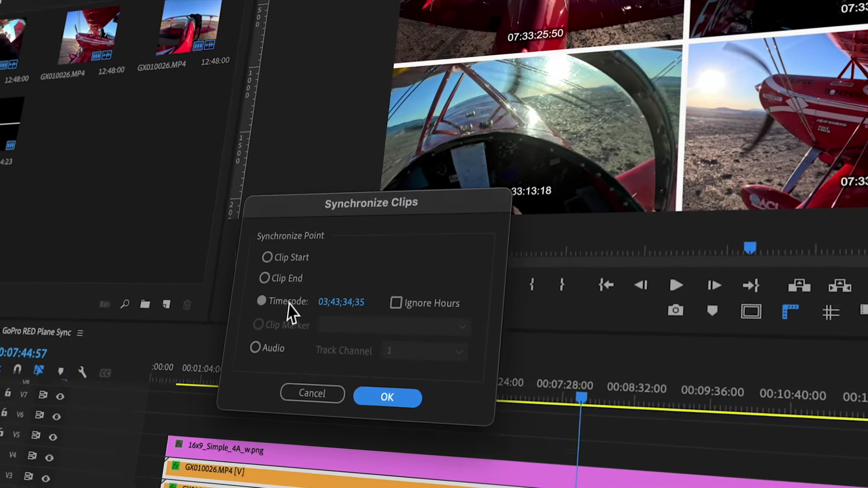Click the Lift button
Screen dimensions: 868x488
pyautogui.click(x=799, y=285)
